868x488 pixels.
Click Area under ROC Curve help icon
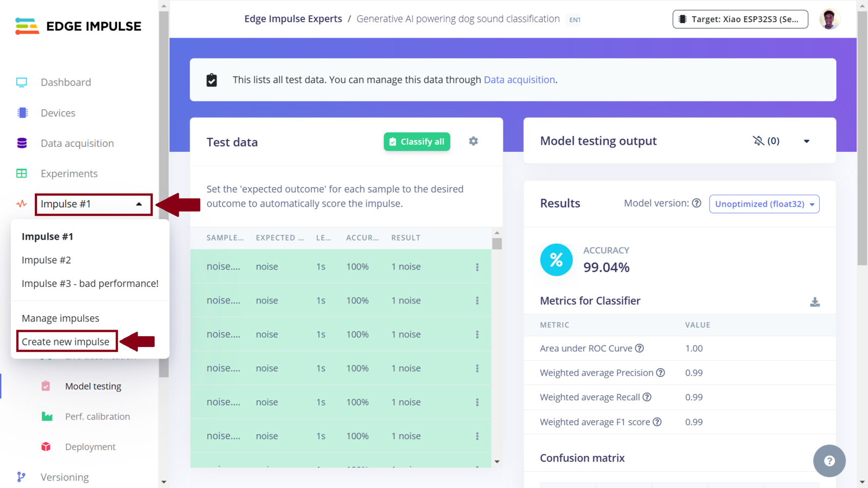tap(640, 348)
